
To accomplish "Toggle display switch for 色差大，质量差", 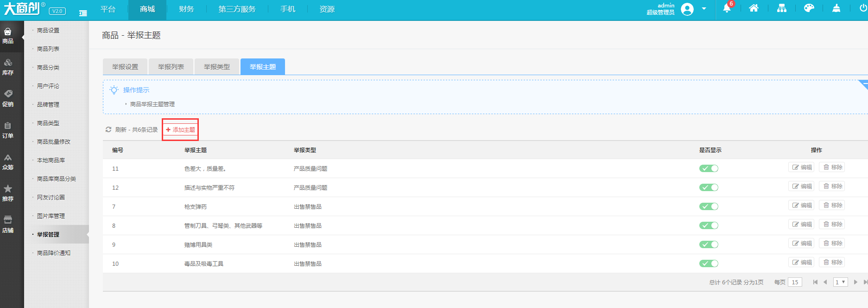I will [709, 168].
